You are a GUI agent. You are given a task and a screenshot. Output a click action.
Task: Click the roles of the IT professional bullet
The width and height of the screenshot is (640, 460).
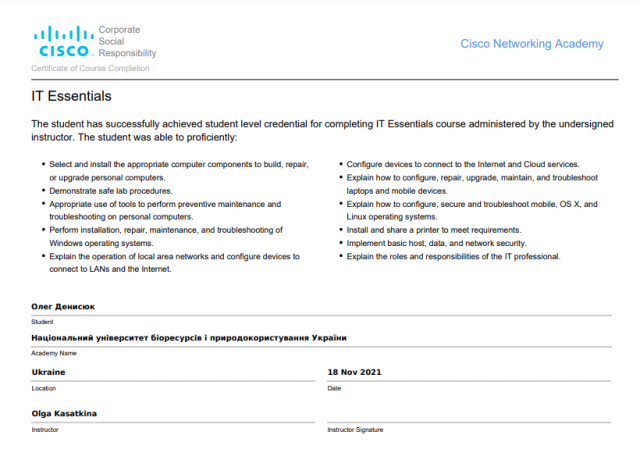(453, 256)
